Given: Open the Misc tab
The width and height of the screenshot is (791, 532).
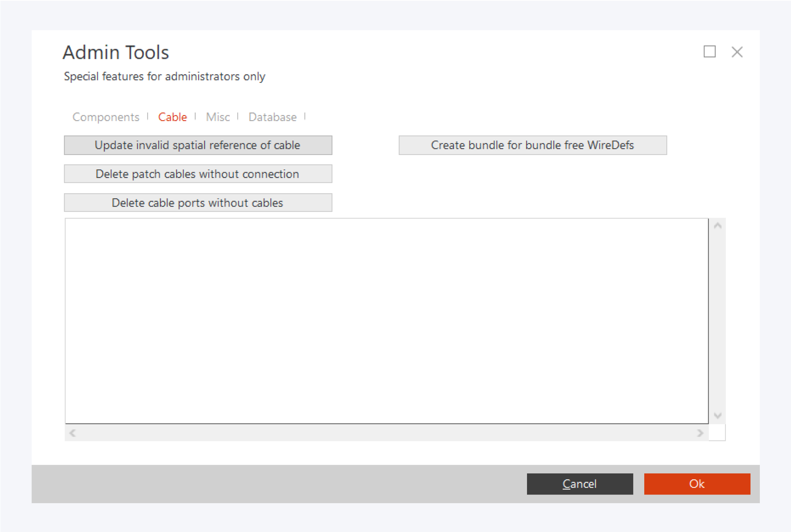Looking at the screenshot, I should pyautogui.click(x=218, y=117).
